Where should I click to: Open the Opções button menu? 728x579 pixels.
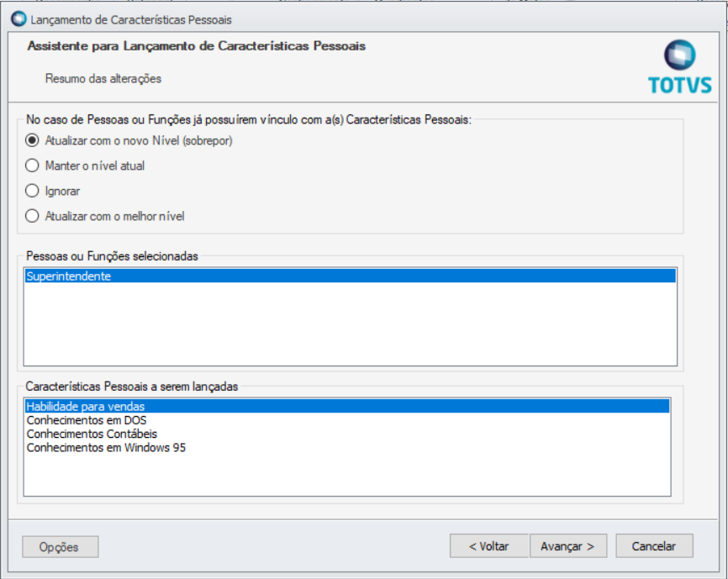click(61, 547)
